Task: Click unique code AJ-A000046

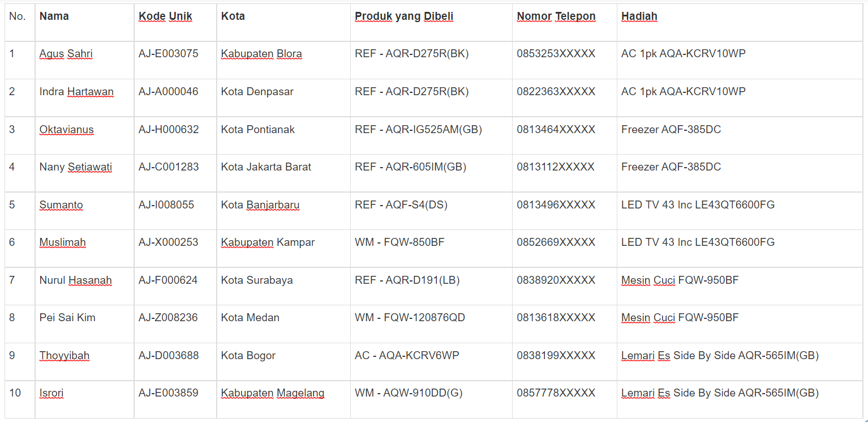Action: pyautogui.click(x=169, y=92)
